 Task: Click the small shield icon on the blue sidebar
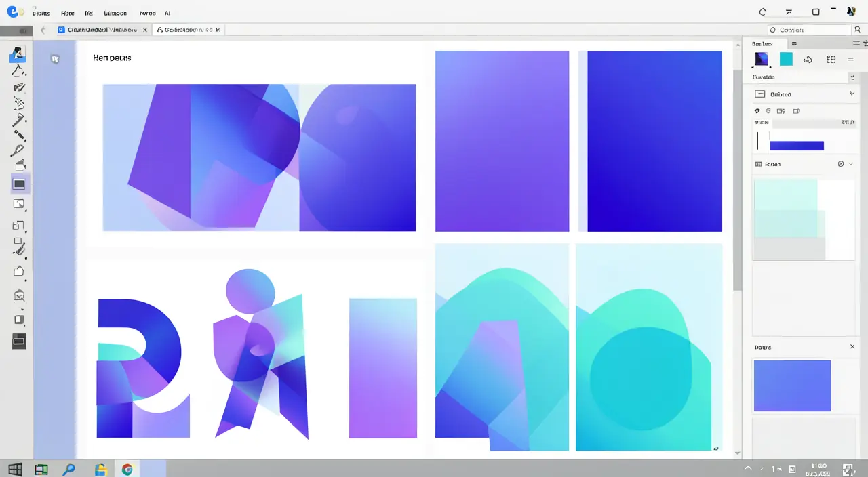tap(55, 59)
